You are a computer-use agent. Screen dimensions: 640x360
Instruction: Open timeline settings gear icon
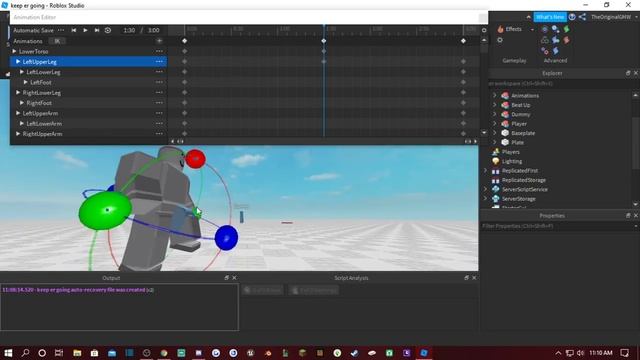(x=484, y=30)
